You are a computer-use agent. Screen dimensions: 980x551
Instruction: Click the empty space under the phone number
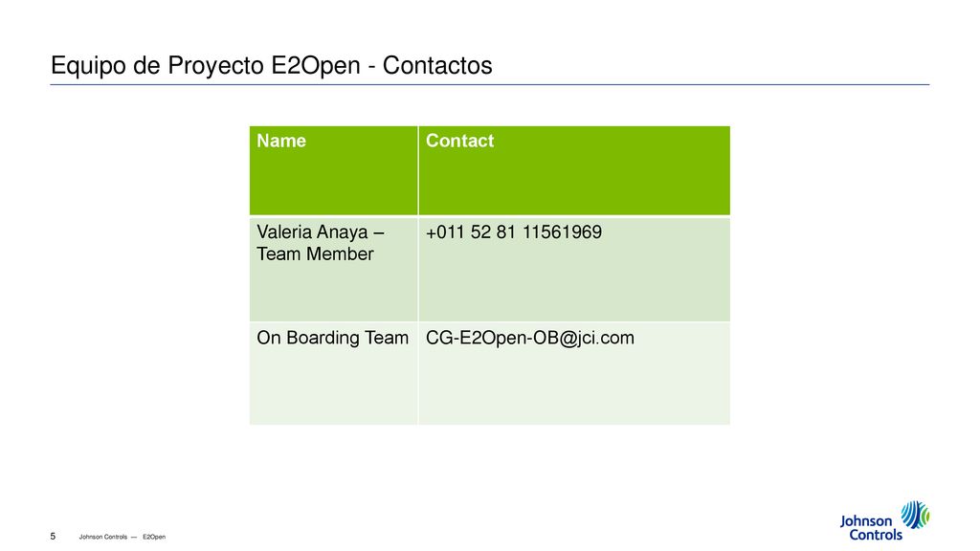pos(574,282)
